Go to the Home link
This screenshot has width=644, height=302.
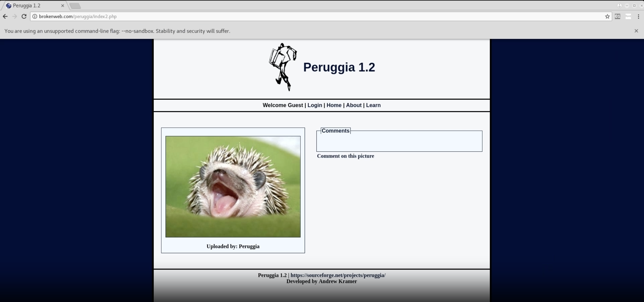[334, 105]
